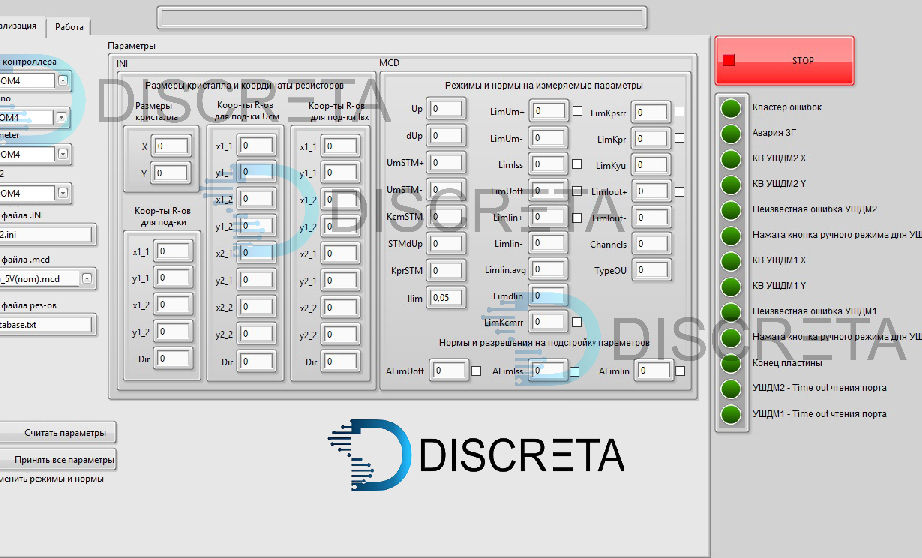Click the Авария ЗТ indicator light

tap(731, 133)
